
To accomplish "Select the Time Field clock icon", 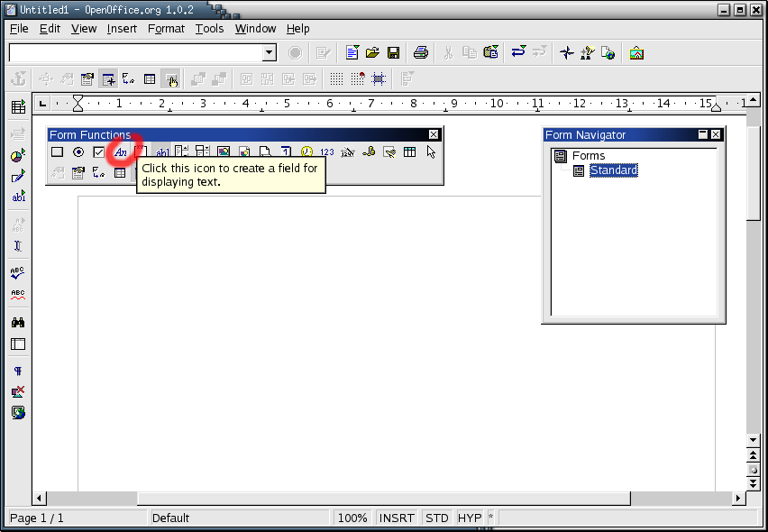I will click(306, 152).
